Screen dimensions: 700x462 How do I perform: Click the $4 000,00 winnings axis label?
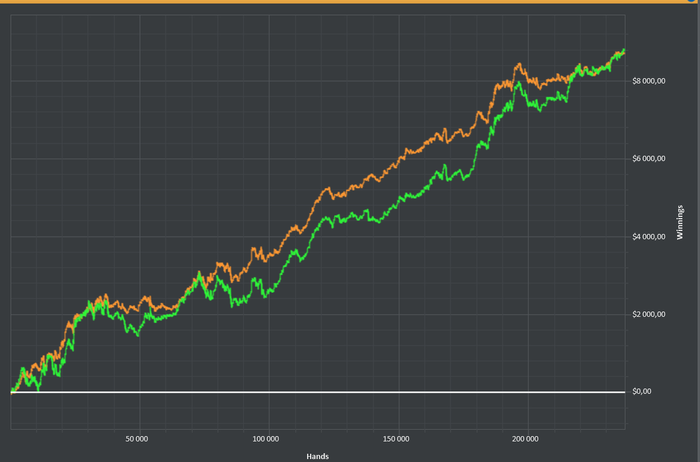[x=649, y=237]
